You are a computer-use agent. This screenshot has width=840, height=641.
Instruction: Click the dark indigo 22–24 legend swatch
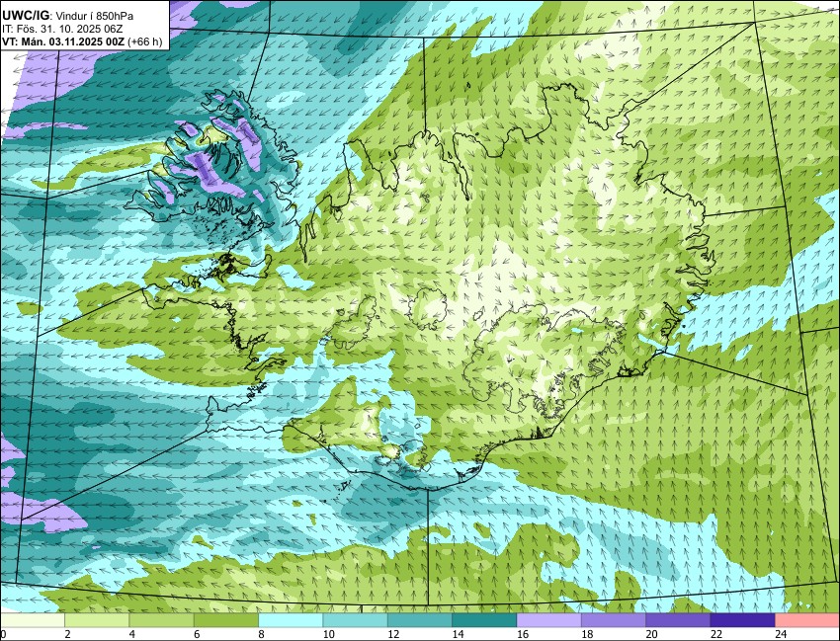[742, 620]
